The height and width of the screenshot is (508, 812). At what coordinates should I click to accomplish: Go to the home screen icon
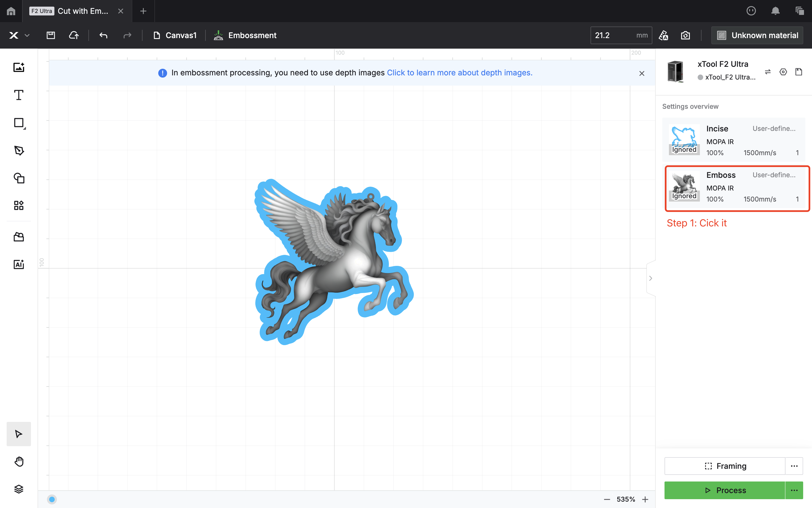coord(11,11)
